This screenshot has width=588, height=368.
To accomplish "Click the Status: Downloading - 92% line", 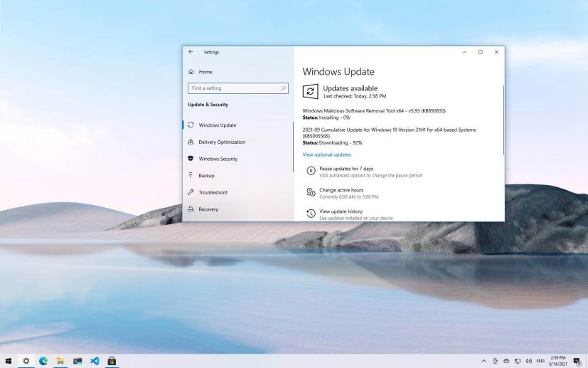I will (332, 142).
